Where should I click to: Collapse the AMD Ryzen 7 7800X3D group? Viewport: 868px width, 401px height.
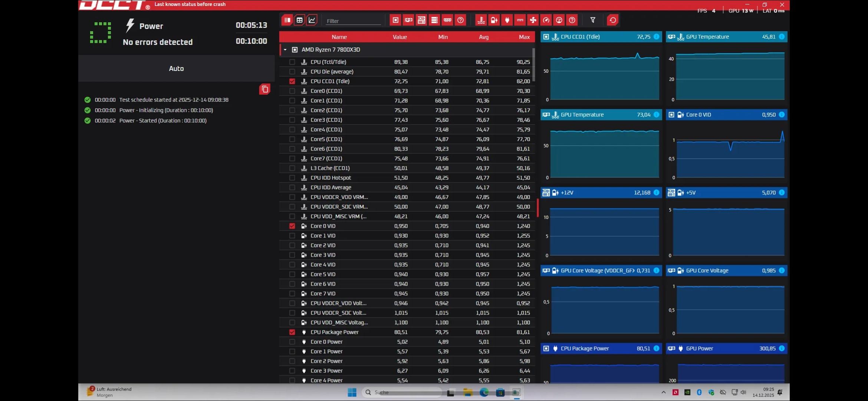pos(285,49)
